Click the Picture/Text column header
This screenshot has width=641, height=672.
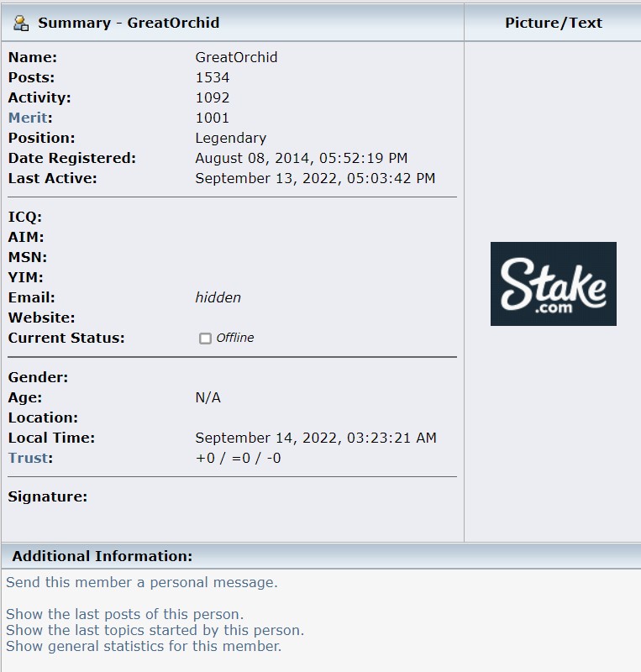554,23
